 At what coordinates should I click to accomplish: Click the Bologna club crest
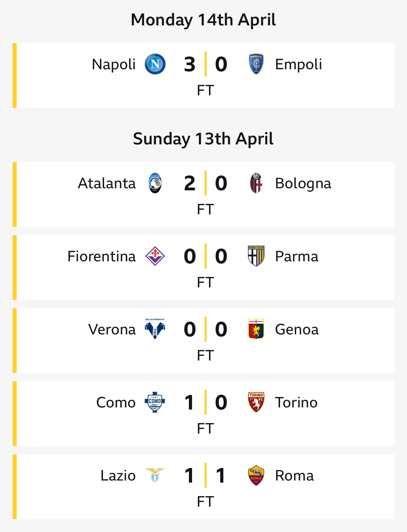tap(256, 183)
